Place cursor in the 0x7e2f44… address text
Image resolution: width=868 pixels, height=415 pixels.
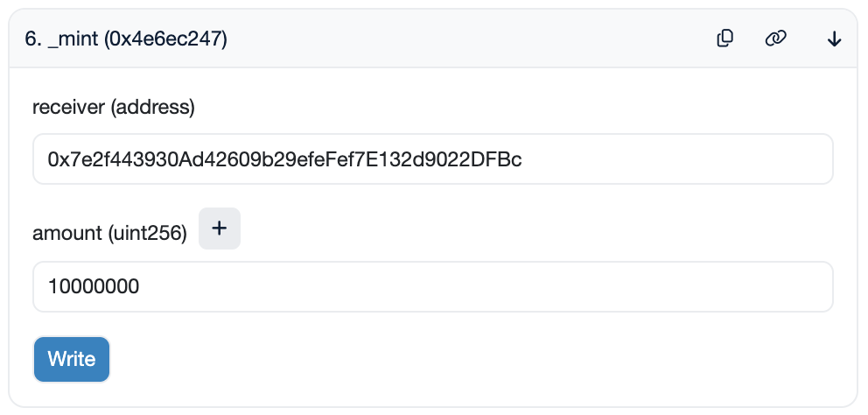[x=284, y=159]
